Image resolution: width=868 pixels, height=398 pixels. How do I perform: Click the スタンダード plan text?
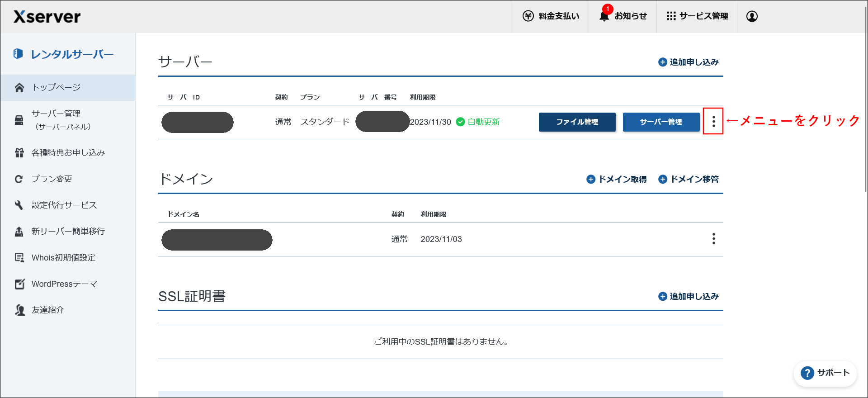pos(325,122)
